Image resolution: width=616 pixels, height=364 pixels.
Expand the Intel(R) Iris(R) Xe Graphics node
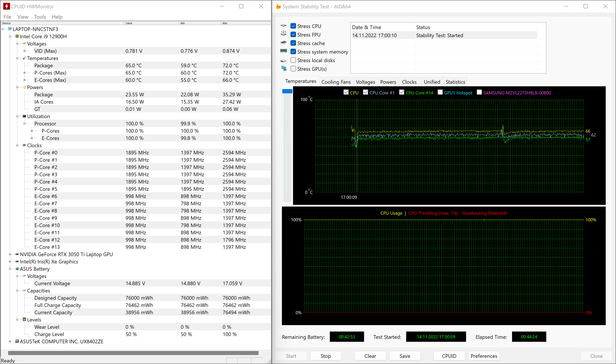tap(10, 262)
